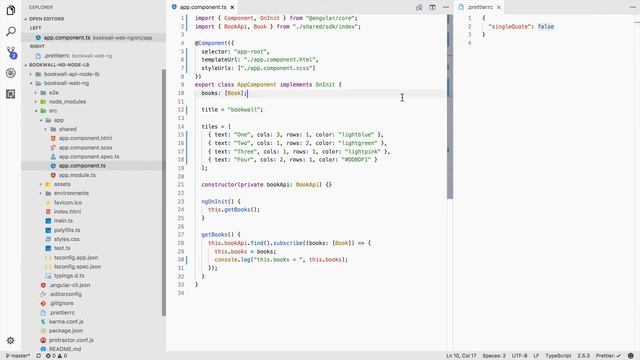
Task: Open app.component.html in file tree
Action: (85, 138)
